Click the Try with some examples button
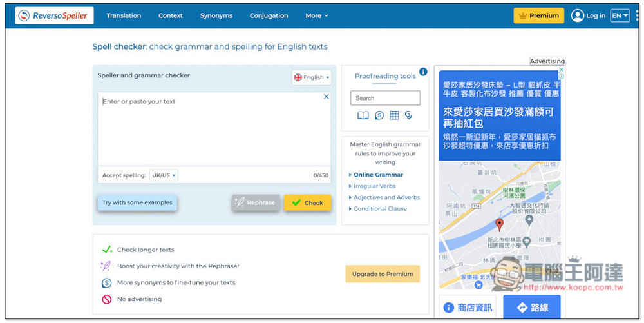 coord(137,202)
